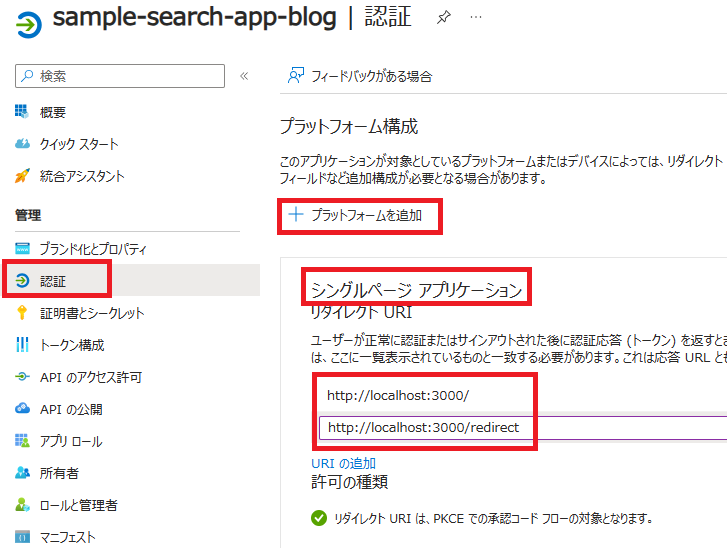Click the プラットフォーム構成 heading
Image resolution: width=727 pixels, height=548 pixels.
[349, 126]
